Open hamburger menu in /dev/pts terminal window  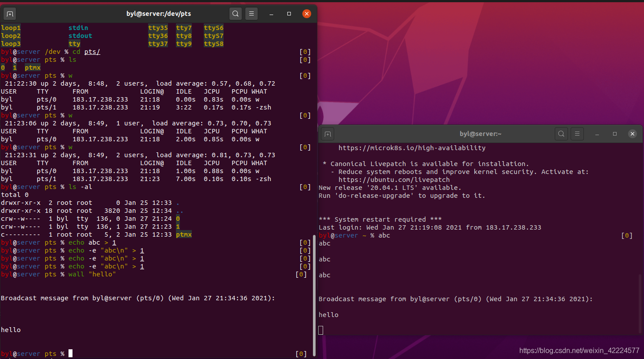pyautogui.click(x=252, y=14)
